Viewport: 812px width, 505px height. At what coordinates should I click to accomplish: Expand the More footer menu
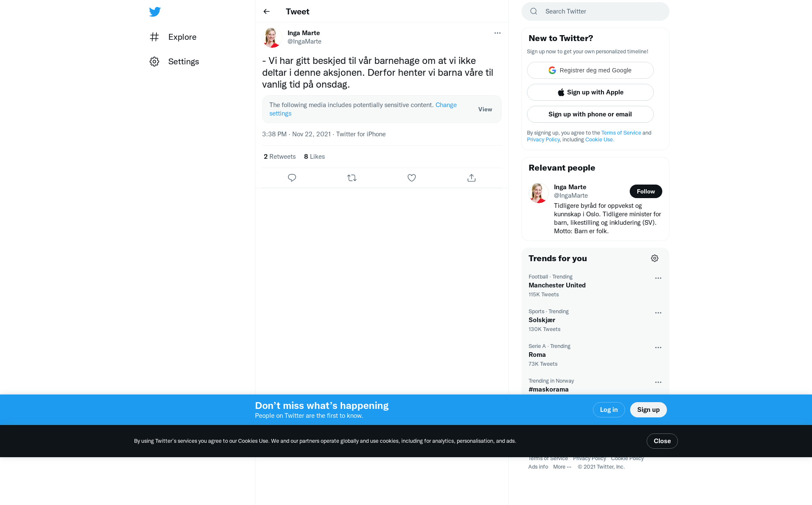point(562,467)
